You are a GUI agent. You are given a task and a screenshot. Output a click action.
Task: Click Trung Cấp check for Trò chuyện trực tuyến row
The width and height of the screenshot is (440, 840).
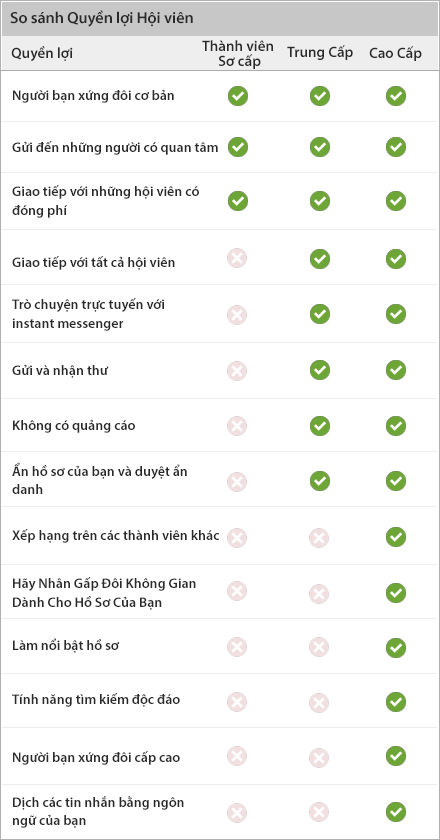pos(320,314)
